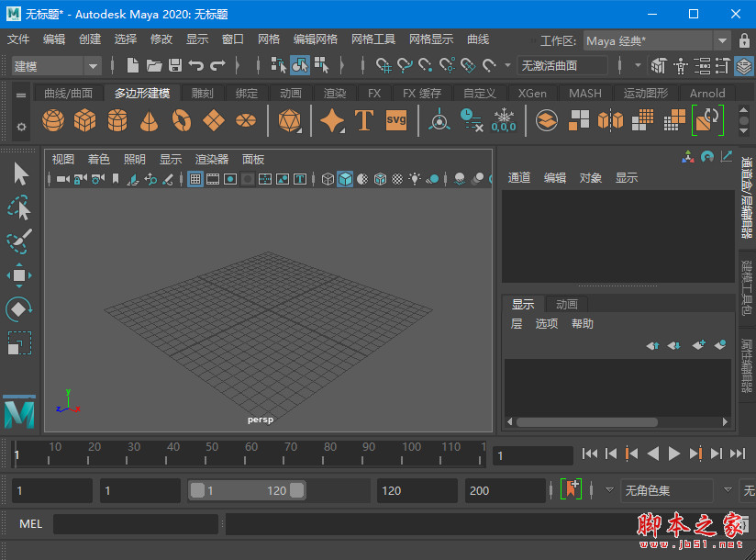This screenshot has height=560, width=756.
Task: Toggle the viewport smooth shade all button
Action: click(x=345, y=179)
